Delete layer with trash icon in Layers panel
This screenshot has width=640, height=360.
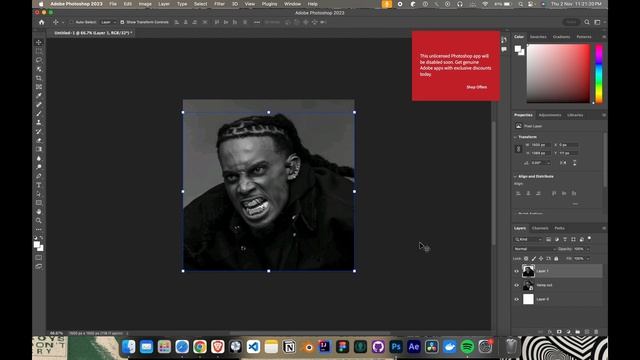[x=596, y=332]
